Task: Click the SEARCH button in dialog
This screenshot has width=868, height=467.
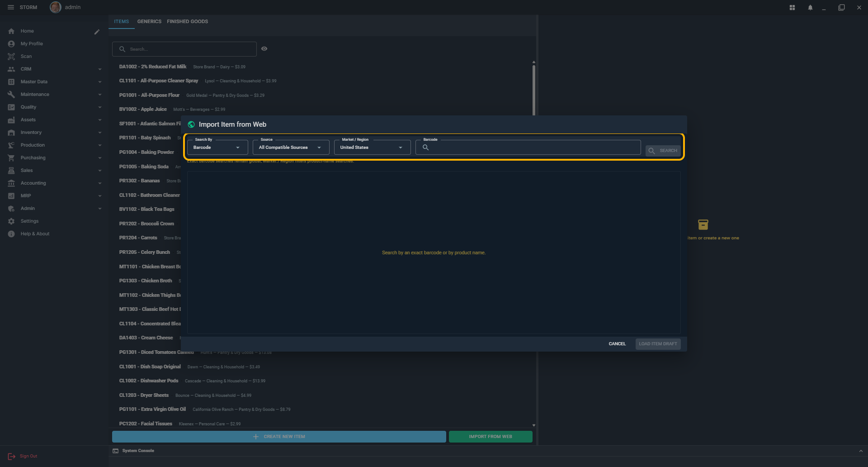Action: point(663,151)
